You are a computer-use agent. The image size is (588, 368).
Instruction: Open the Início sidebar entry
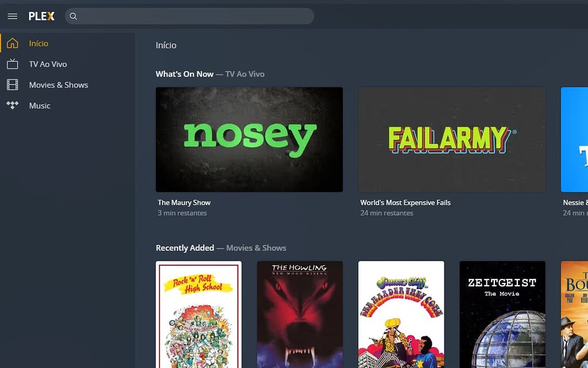[x=39, y=43]
